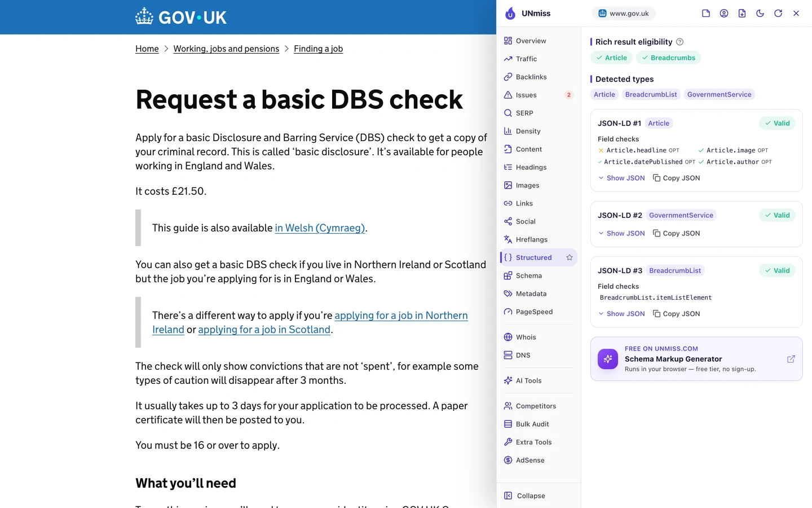Copy JSON for JSON-LD #3 BreadcrumbList
The image size is (812, 508).
[676, 314]
